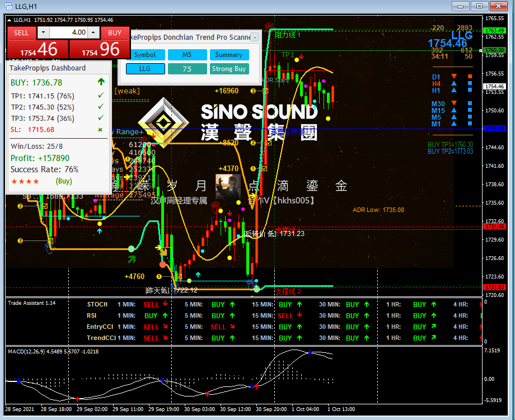Click the Strong Buy summary cell
The height and width of the screenshot is (420, 515).
pos(229,69)
